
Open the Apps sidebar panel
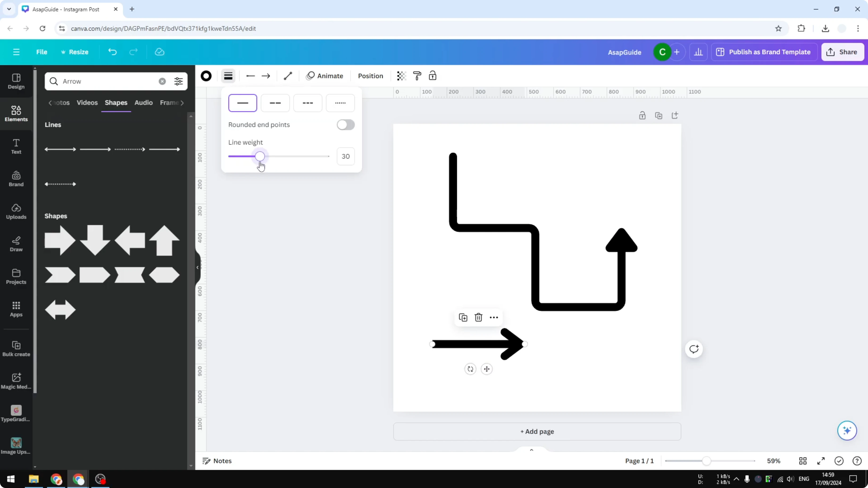pos(16,309)
